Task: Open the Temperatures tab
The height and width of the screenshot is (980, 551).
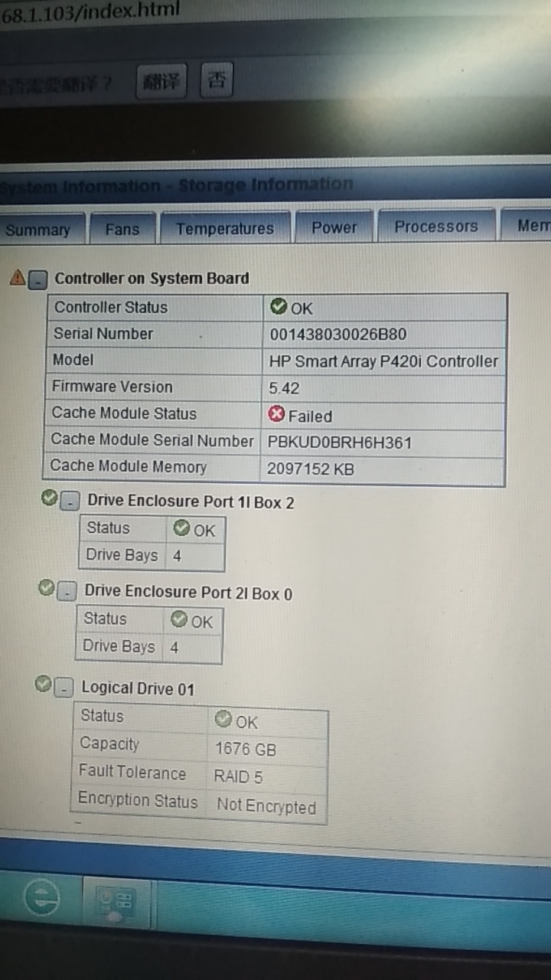Action: 225,228
